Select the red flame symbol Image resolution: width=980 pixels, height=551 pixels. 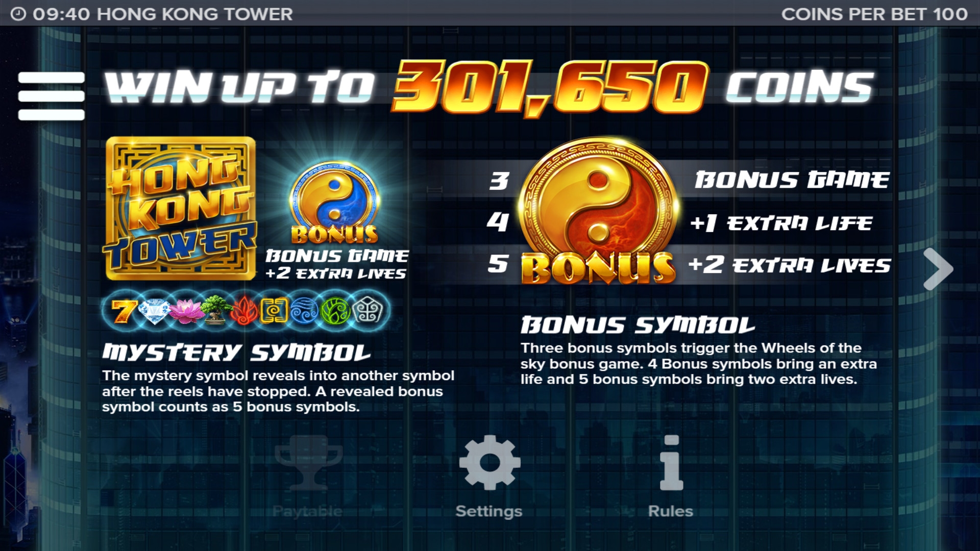[244, 311]
